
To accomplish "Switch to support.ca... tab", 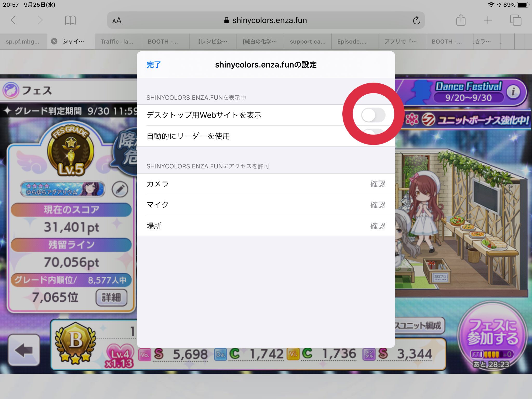I will point(308,42).
